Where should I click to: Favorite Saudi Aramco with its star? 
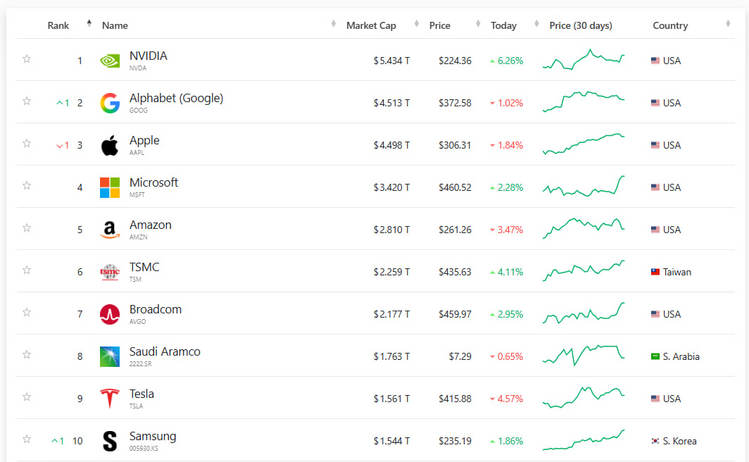27,355
